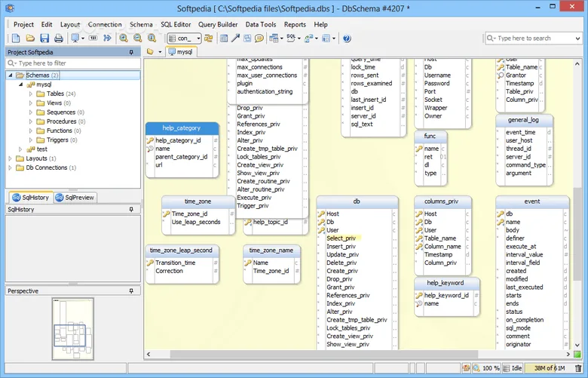The width and height of the screenshot is (588, 378).
Task: Click the 100 % zoom status
Action: pyautogui.click(x=491, y=368)
